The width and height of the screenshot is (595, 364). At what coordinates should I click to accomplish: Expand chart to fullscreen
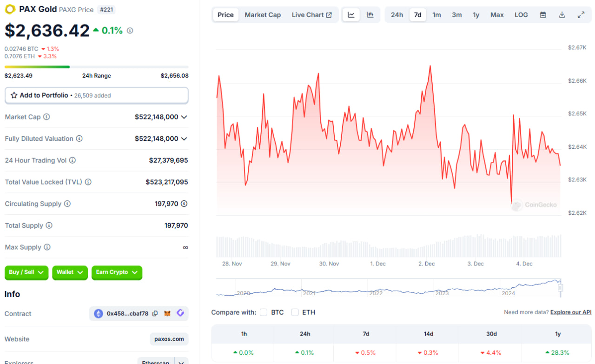coord(581,15)
